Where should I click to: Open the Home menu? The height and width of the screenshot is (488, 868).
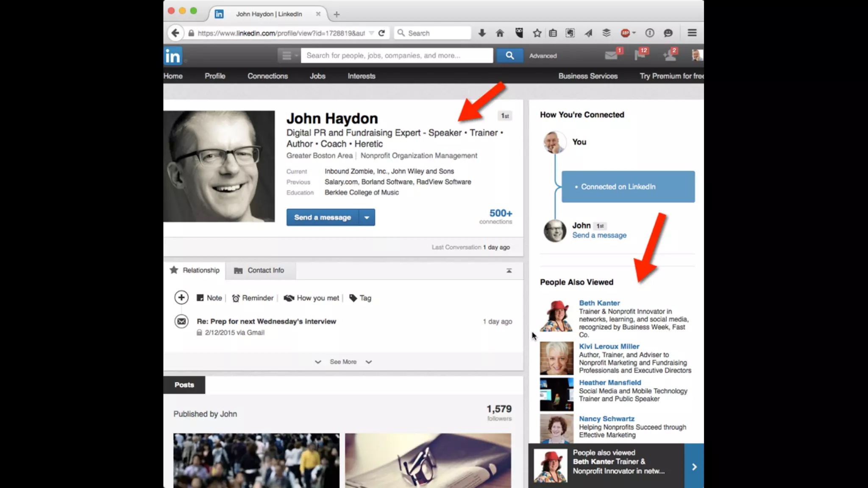coord(173,76)
